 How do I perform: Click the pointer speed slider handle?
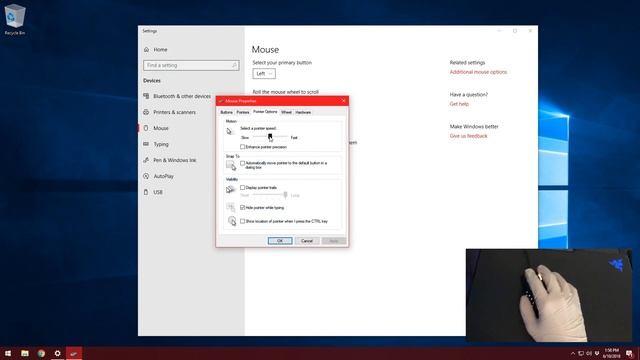[x=270, y=137]
